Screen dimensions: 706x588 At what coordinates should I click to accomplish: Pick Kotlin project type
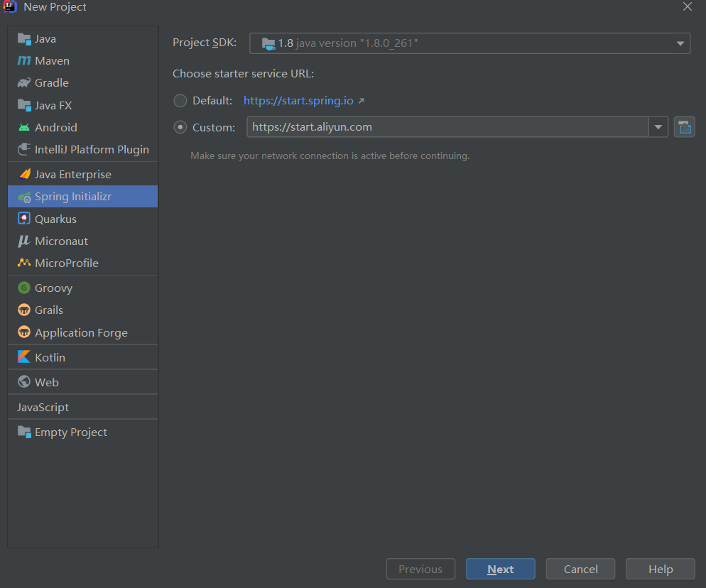[x=83, y=357]
